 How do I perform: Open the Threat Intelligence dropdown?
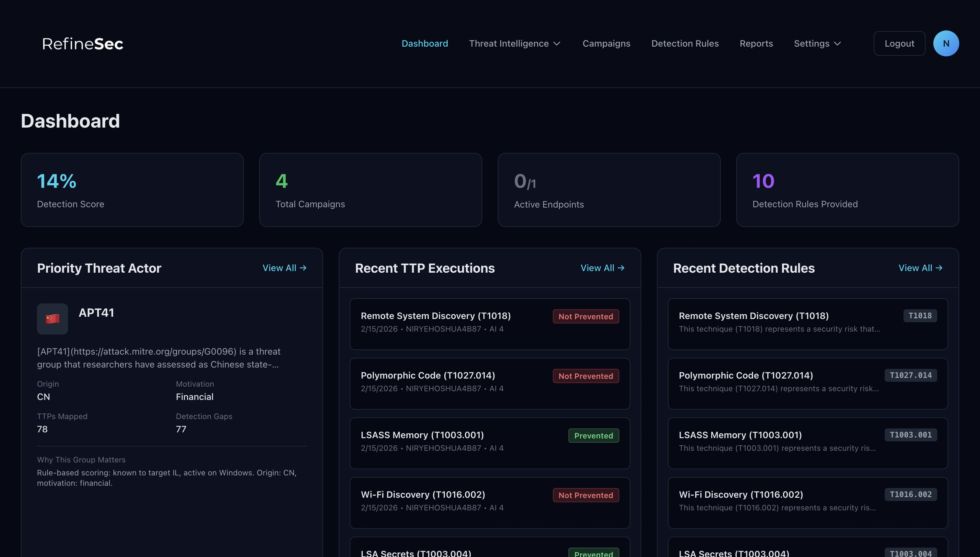click(x=515, y=43)
